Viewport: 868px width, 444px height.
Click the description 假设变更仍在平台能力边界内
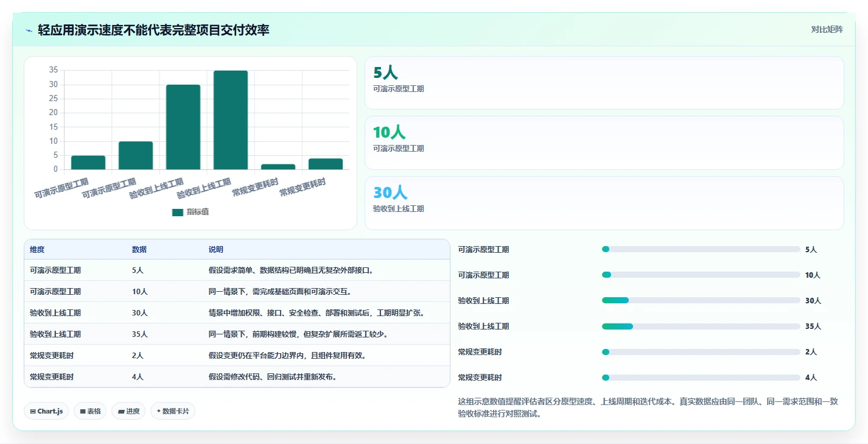point(287,356)
